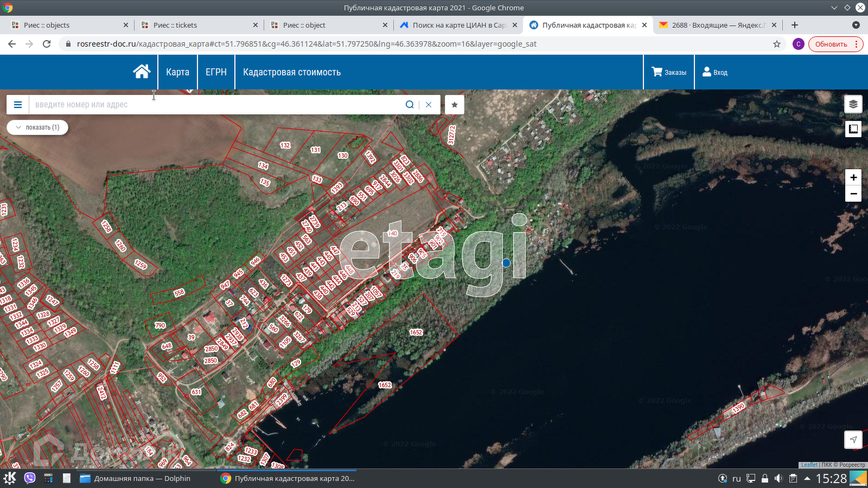The height and width of the screenshot is (488, 868).
Task: Open favorites with the star button
Action: (455, 105)
